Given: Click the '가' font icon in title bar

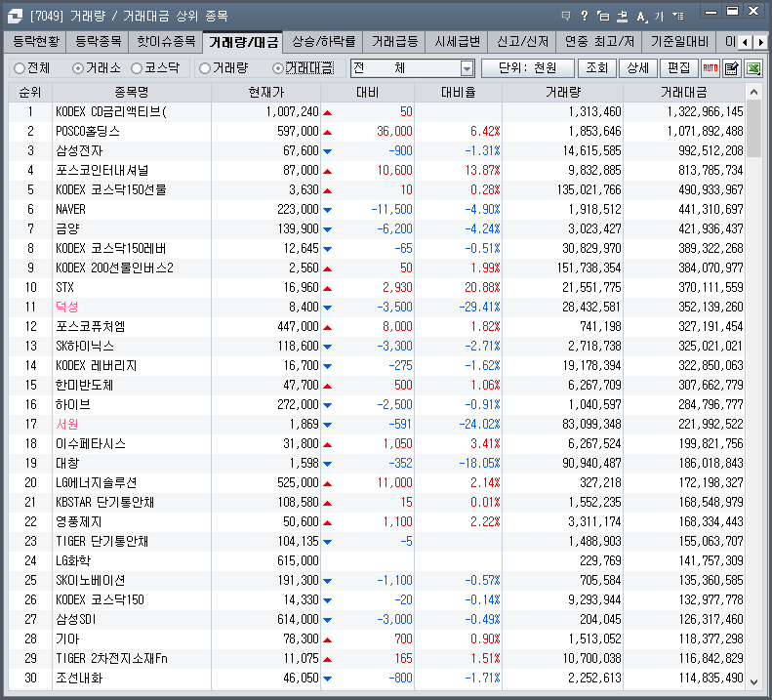Looking at the screenshot, I should pyautogui.click(x=659, y=17).
